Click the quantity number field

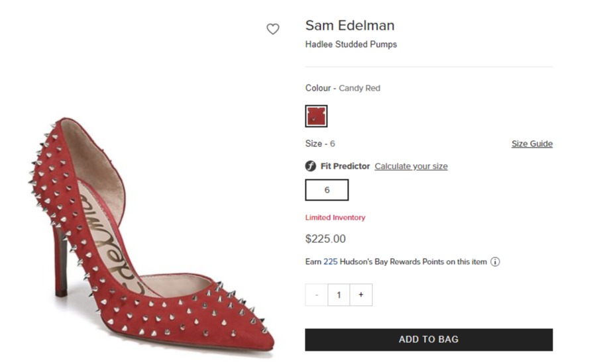click(339, 295)
